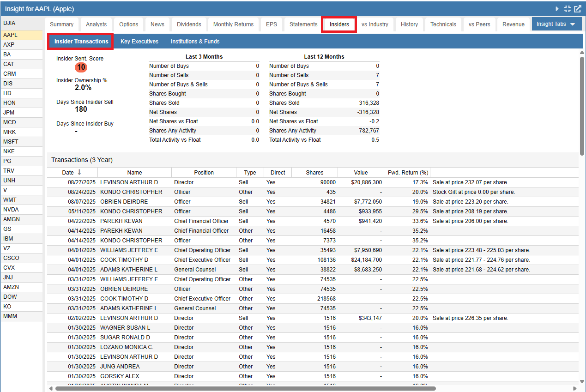Image resolution: width=586 pixels, height=392 pixels.
Task: Select DJIA in the ticker list
Action: [22, 23]
